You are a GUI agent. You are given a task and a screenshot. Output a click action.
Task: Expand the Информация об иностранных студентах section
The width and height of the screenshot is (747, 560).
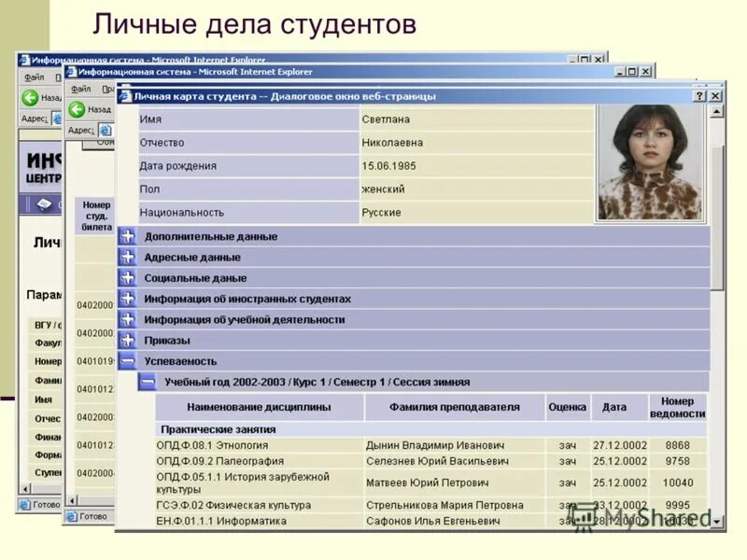point(128,299)
